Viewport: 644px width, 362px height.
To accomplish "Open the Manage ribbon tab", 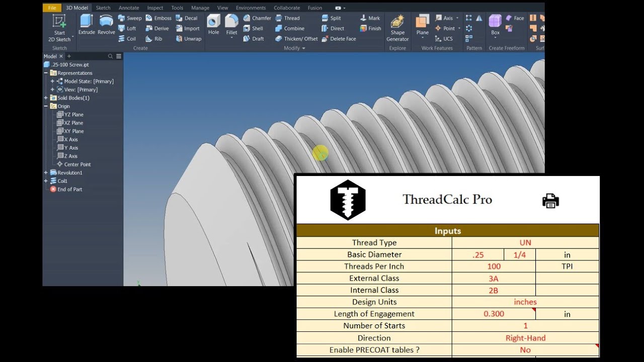I will point(200,8).
